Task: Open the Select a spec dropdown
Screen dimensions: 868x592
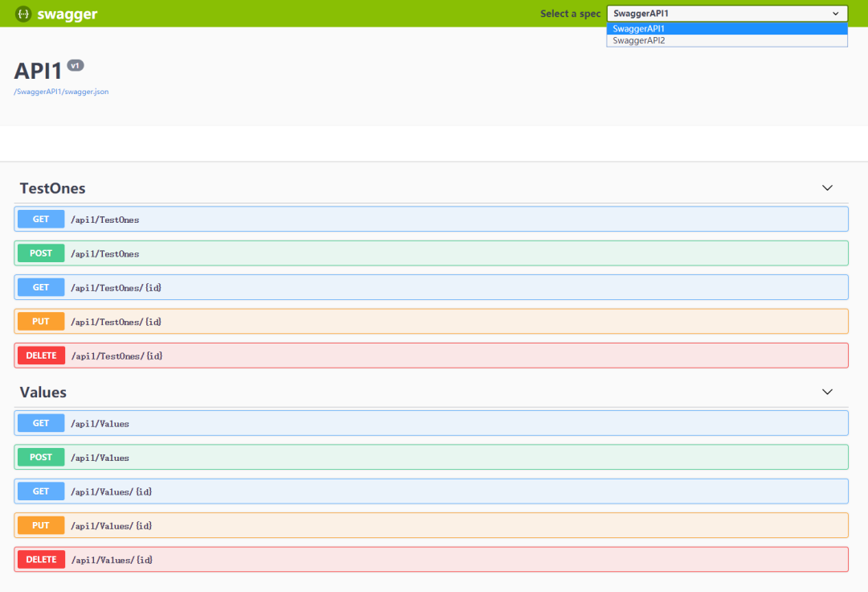Action: pos(727,14)
